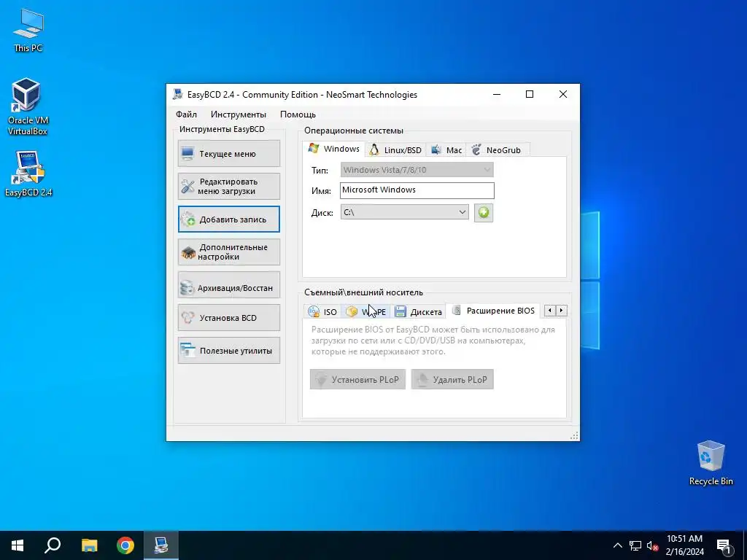Screen dimensions: 747x560
Task: Click Установка BCD button
Action: pyautogui.click(x=228, y=318)
